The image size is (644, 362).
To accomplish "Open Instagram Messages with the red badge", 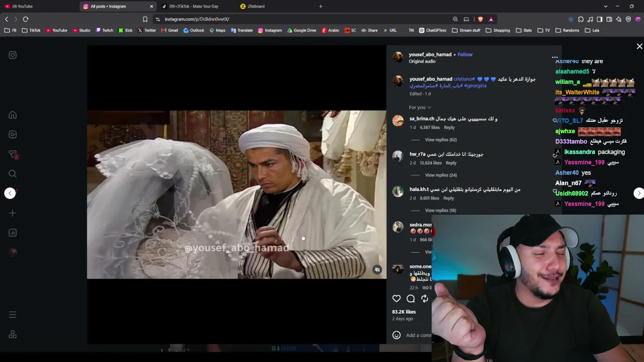I will (x=13, y=154).
